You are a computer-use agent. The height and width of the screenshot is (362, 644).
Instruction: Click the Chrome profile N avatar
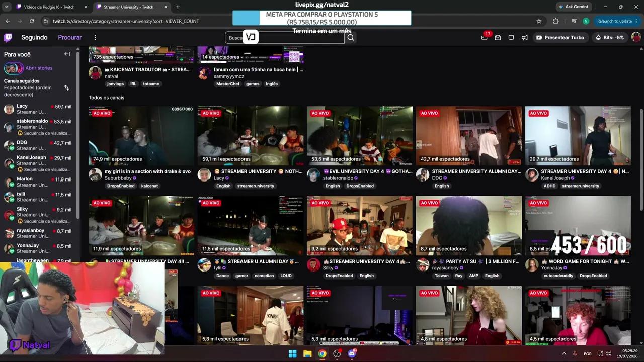coord(586,21)
